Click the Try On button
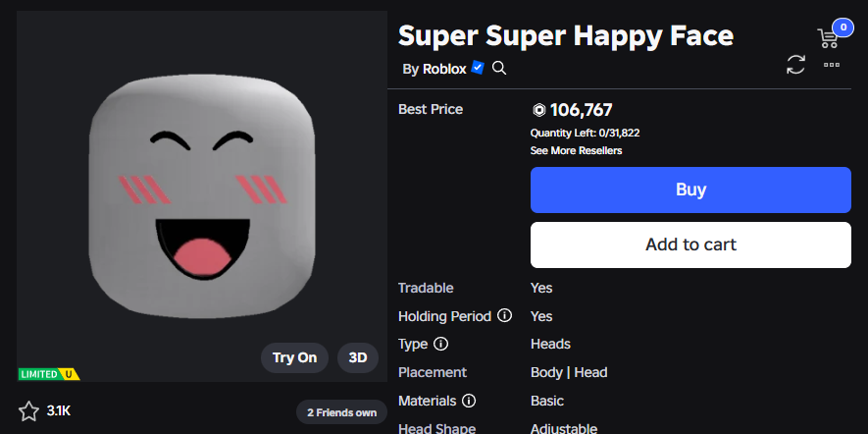Viewport: 868px width, 434px height. coord(294,357)
